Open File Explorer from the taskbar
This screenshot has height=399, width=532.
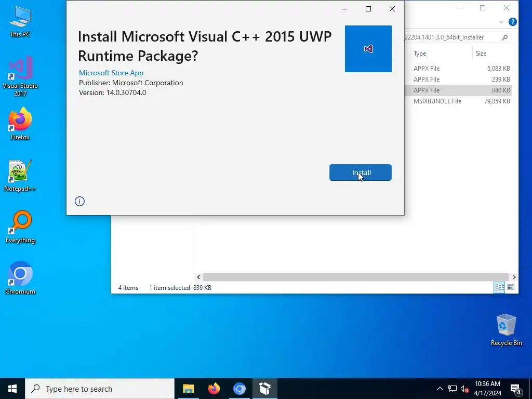(x=188, y=389)
